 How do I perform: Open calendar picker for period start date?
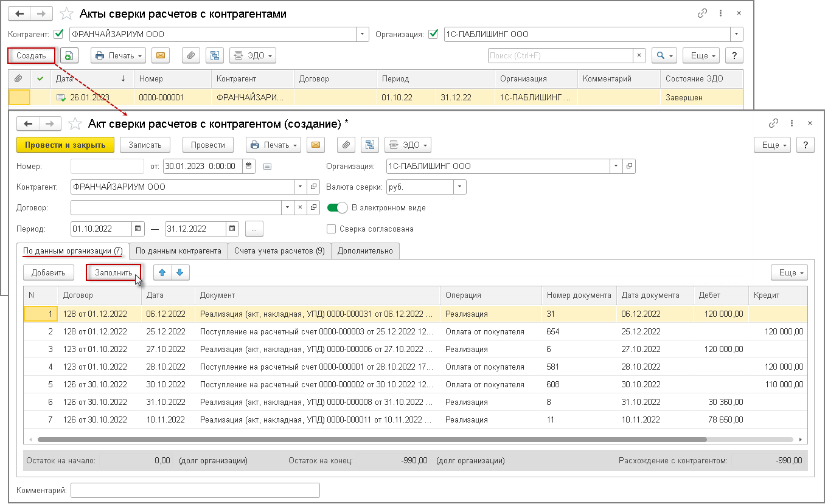[139, 229]
